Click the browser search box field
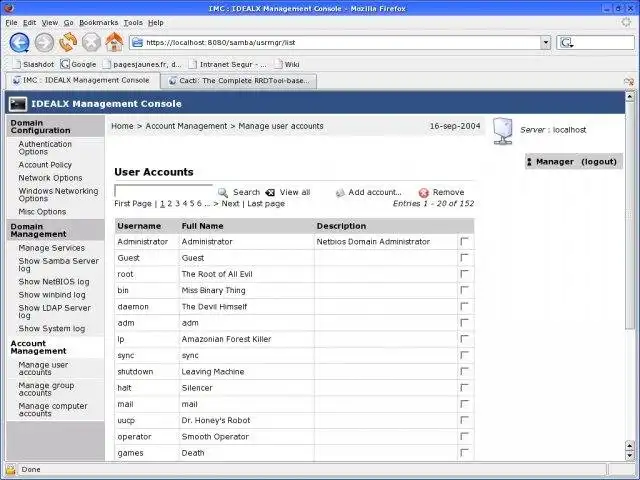The width and height of the screenshot is (640, 480). [x=596, y=42]
